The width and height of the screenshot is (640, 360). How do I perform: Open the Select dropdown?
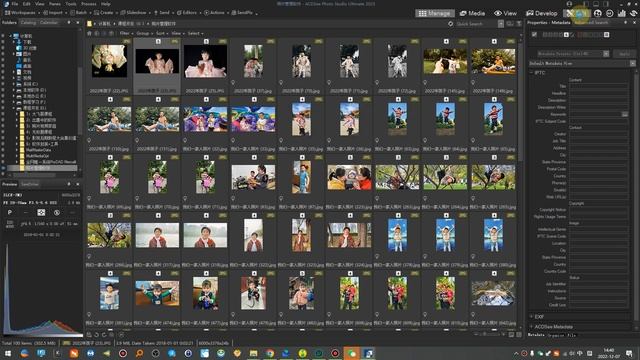point(195,33)
